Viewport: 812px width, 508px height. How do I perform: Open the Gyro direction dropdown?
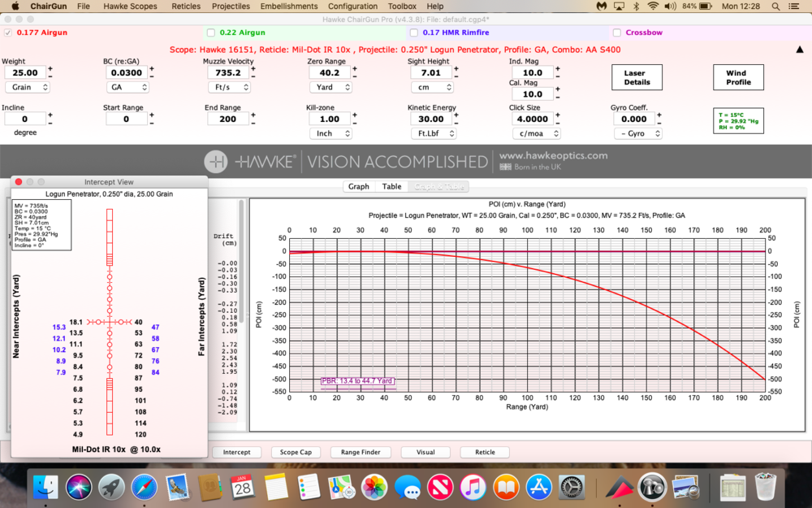[638, 133]
